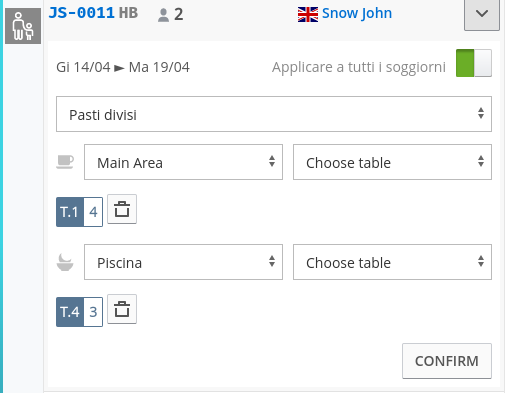Click the CONFIRM button
Viewport: 510px width, 393px height.
pos(447,361)
